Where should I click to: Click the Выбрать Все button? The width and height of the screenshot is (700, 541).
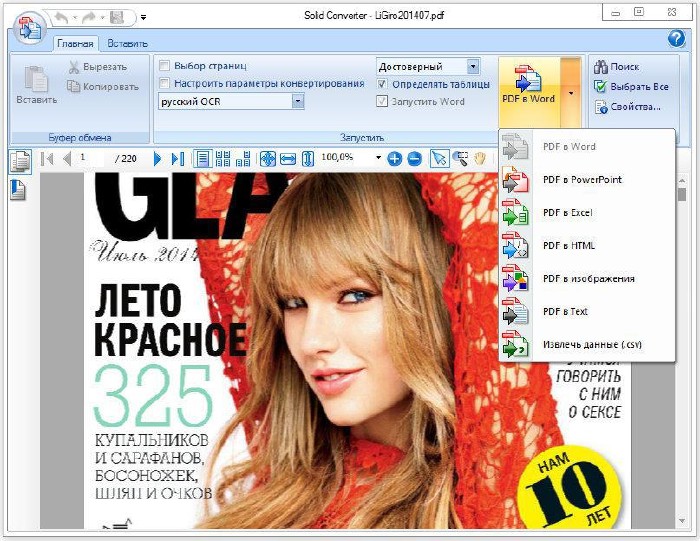click(630, 87)
